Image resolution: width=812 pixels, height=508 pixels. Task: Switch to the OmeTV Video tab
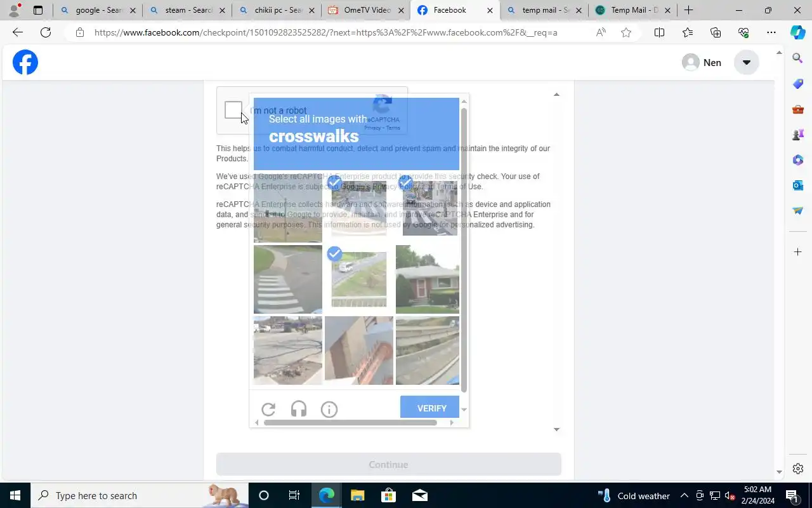pyautogui.click(x=365, y=10)
